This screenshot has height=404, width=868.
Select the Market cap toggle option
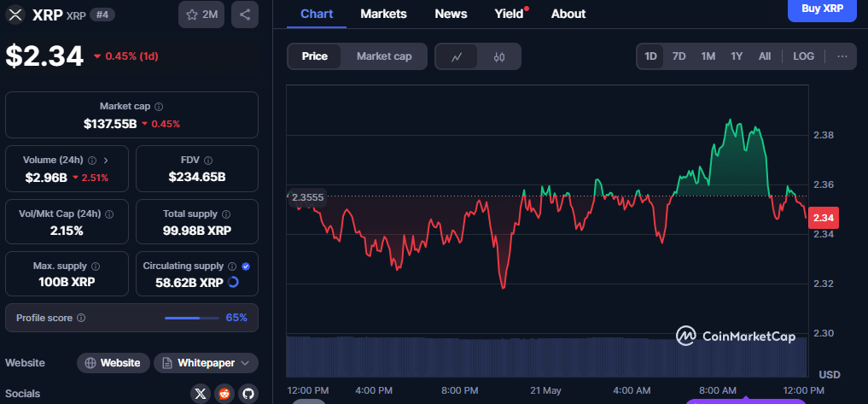point(384,56)
